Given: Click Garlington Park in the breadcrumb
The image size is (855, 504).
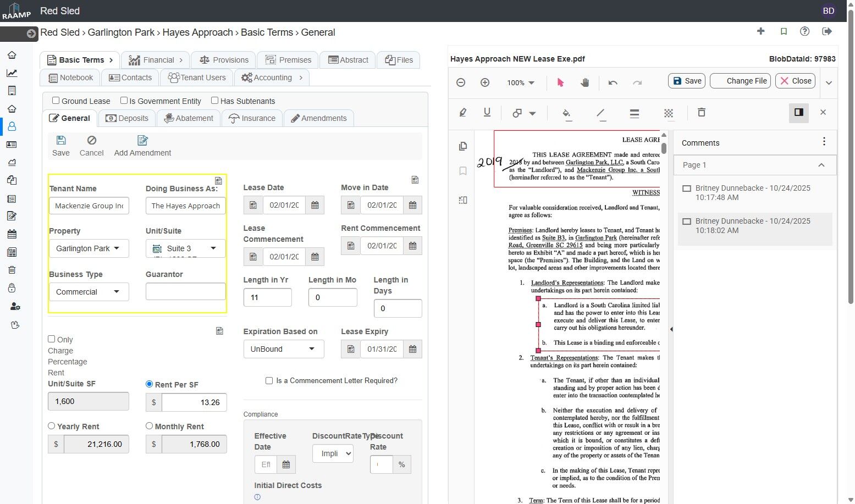Looking at the screenshot, I should [x=121, y=32].
